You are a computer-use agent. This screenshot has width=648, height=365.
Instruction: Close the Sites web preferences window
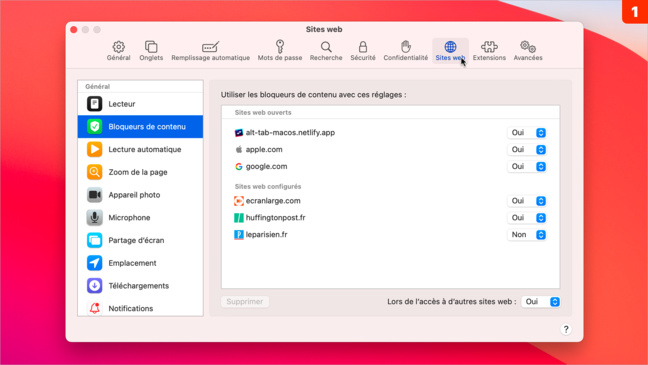pos(74,30)
